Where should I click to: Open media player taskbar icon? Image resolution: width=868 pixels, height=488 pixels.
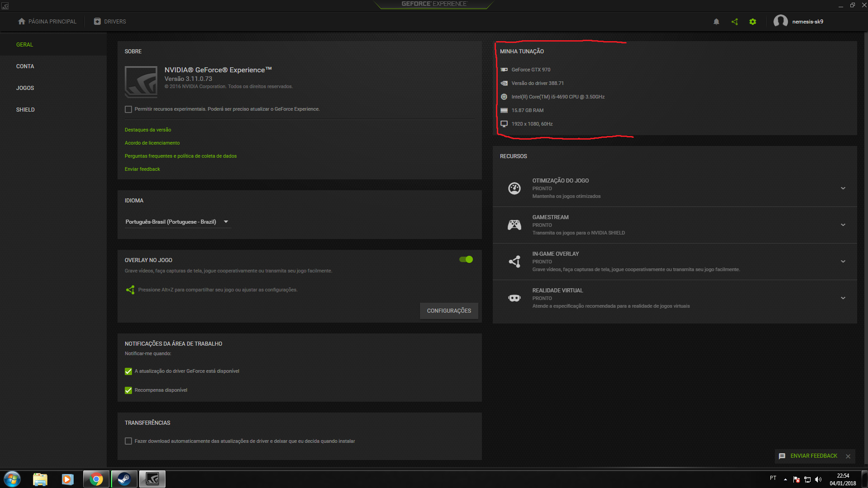[x=68, y=479]
